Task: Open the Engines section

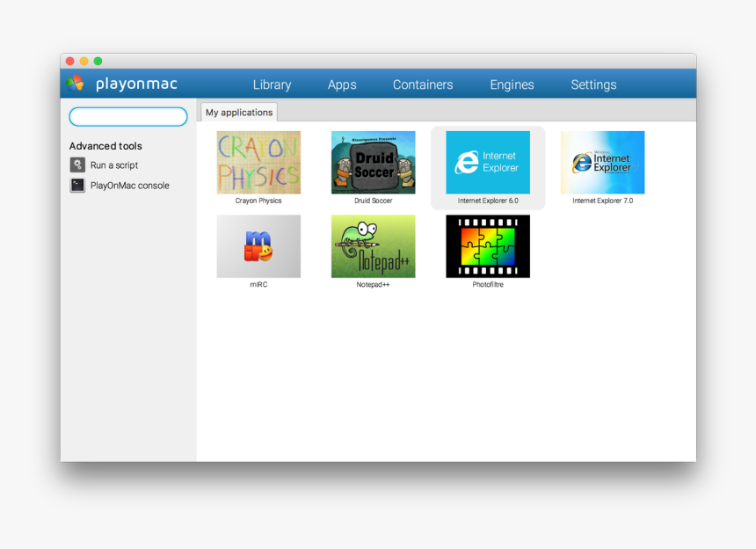Action: pyautogui.click(x=512, y=84)
